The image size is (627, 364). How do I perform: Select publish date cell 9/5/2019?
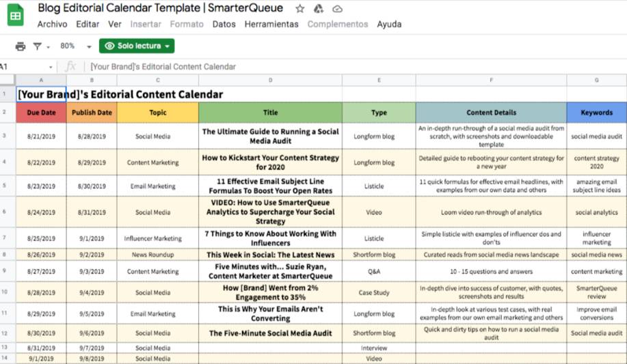[x=92, y=313]
